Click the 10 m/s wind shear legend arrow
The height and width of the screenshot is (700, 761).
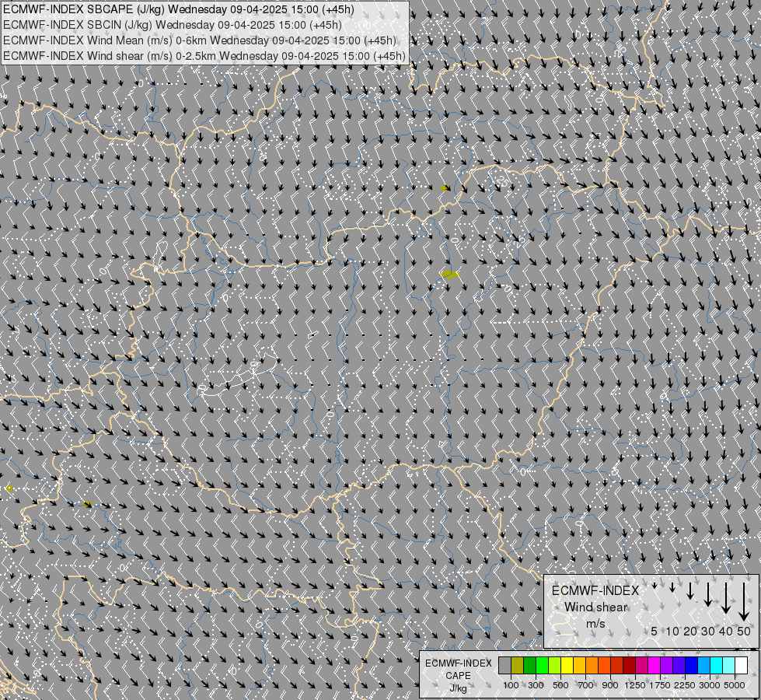point(672,588)
